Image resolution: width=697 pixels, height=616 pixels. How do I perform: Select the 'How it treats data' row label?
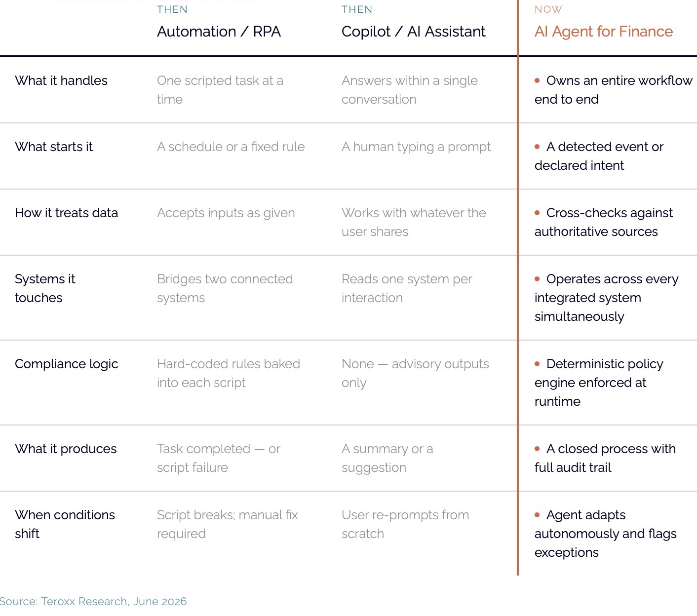(67, 213)
